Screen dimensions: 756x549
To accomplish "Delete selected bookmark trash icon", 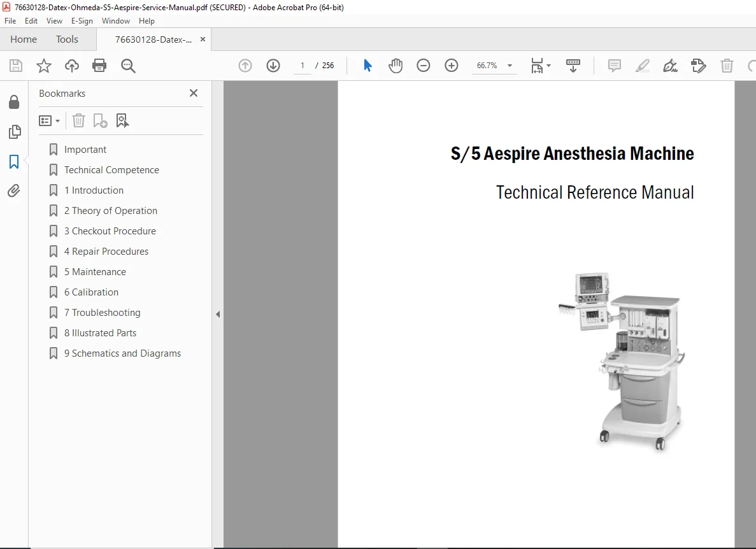I will (78, 120).
